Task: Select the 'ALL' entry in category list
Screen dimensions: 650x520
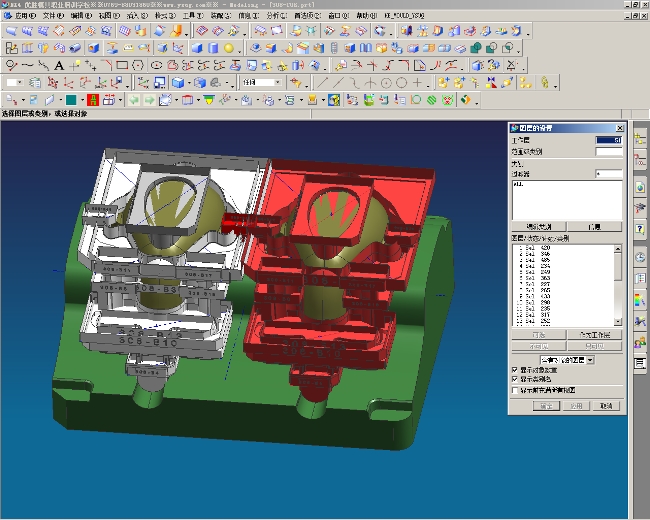Action: (x=518, y=184)
